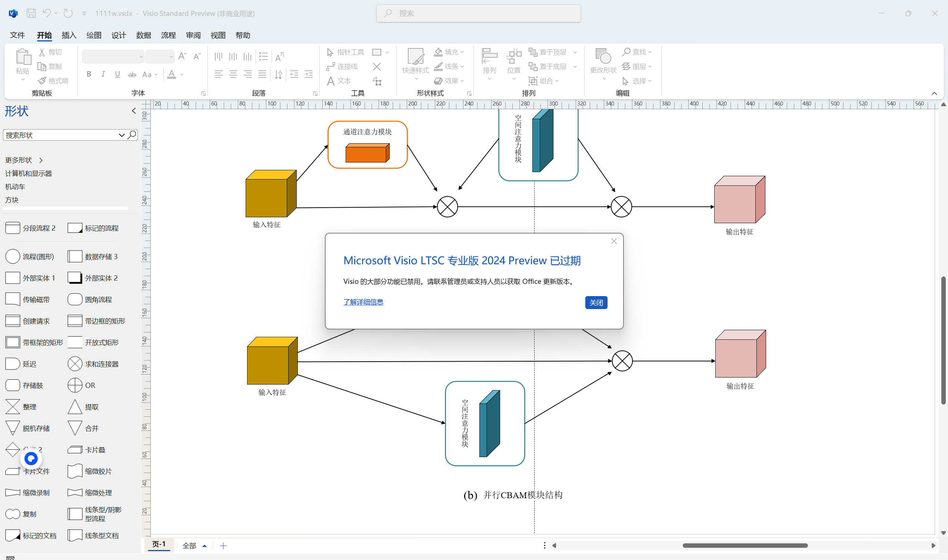This screenshot has height=560, width=948.
Task: Collapse the Shapes panel with the chevron
Action: tap(134, 111)
